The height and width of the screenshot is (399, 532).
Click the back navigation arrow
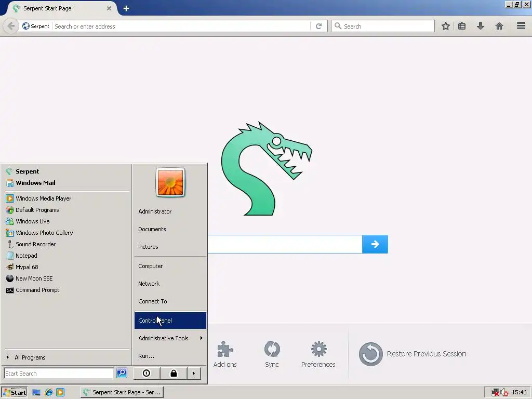coord(11,26)
